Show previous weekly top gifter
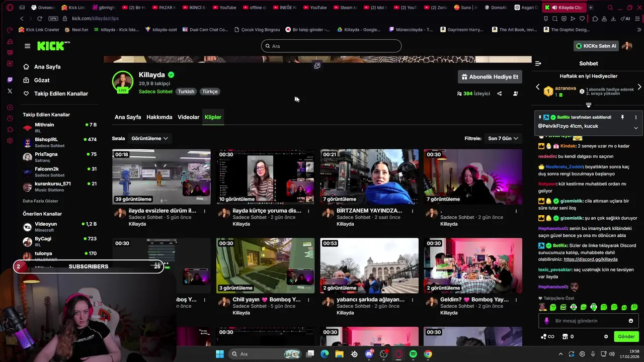This screenshot has width=644, height=362. [x=537, y=87]
